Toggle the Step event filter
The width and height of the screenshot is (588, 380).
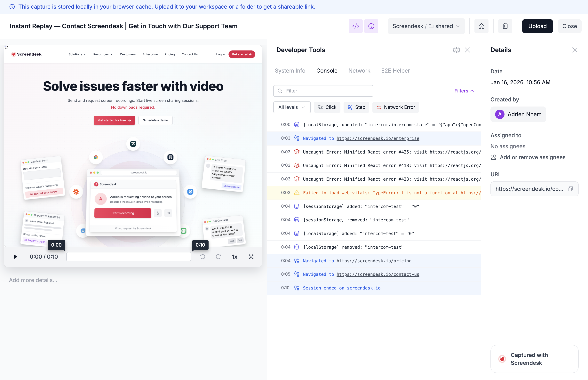click(x=356, y=107)
